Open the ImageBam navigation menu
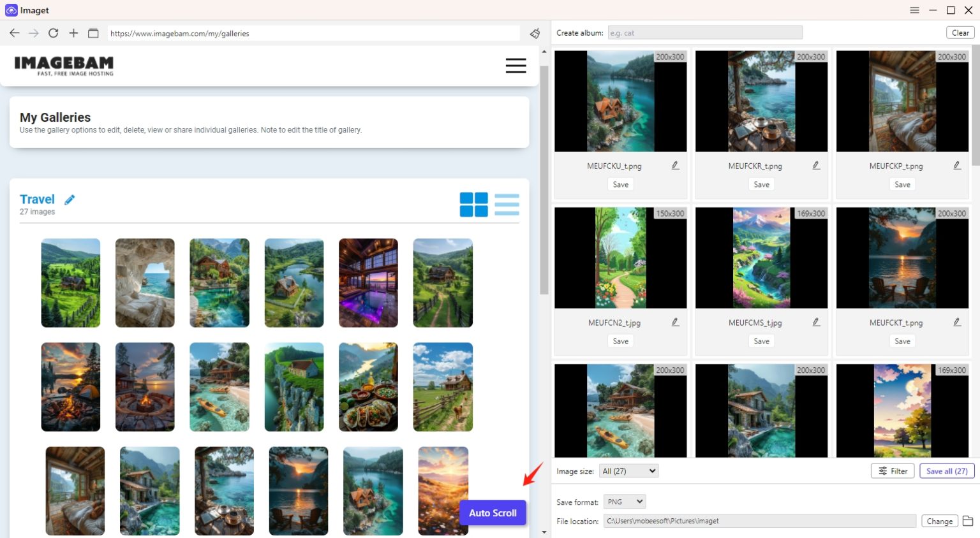Image resolution: width=980 pixels, height=538 pixels. point(516,66)
